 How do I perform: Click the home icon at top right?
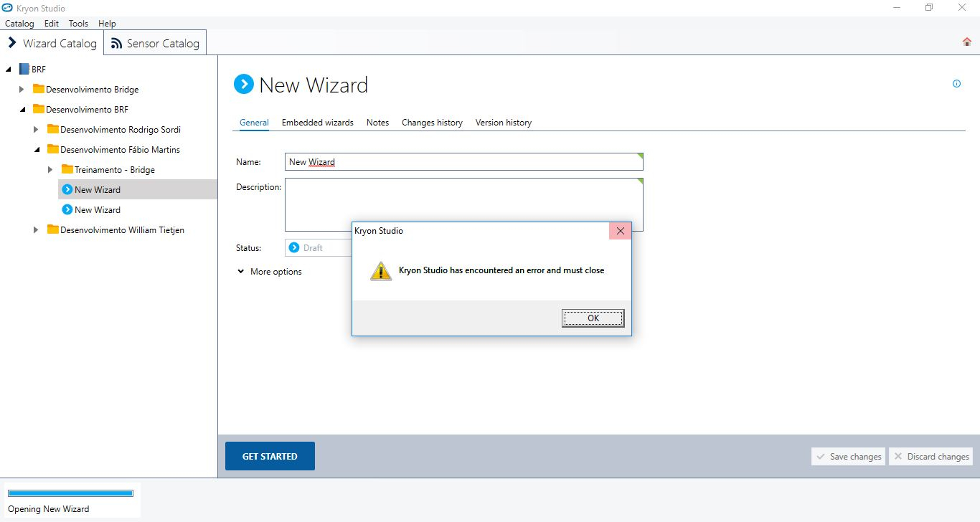tap(966, 42)
